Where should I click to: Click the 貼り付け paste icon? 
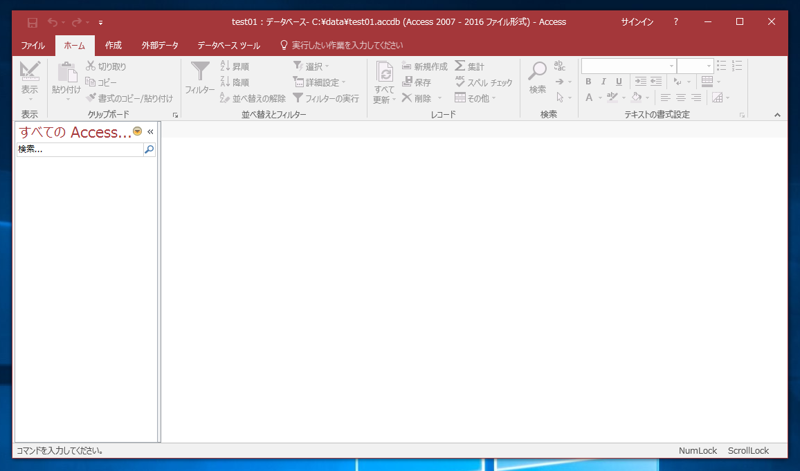coord(67,73)
